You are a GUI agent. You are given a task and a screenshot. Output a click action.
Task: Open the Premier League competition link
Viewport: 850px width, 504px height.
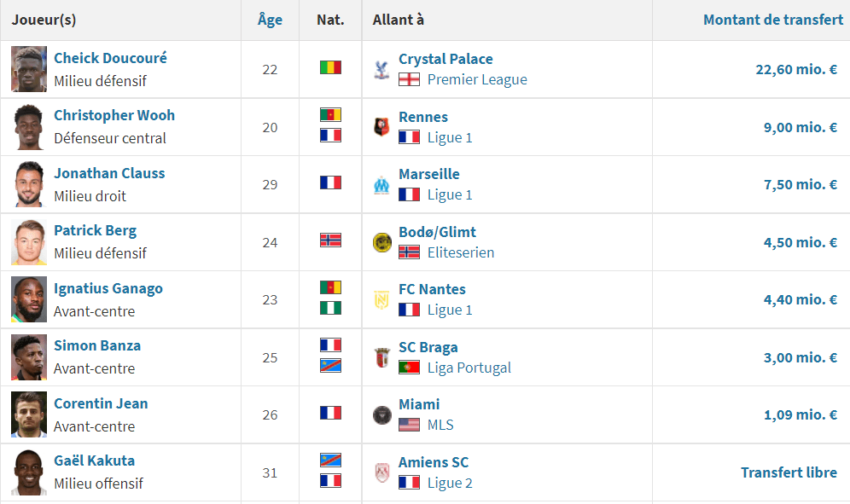pos(477,79)
